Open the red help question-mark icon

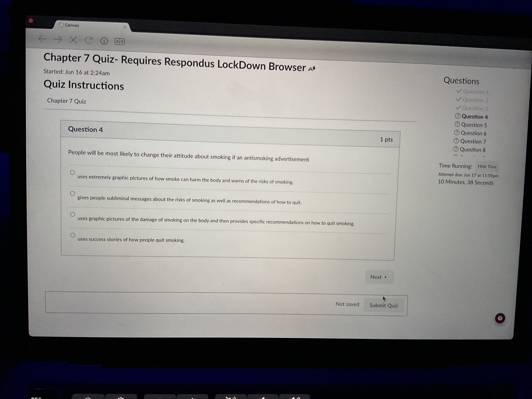(500, 318)
